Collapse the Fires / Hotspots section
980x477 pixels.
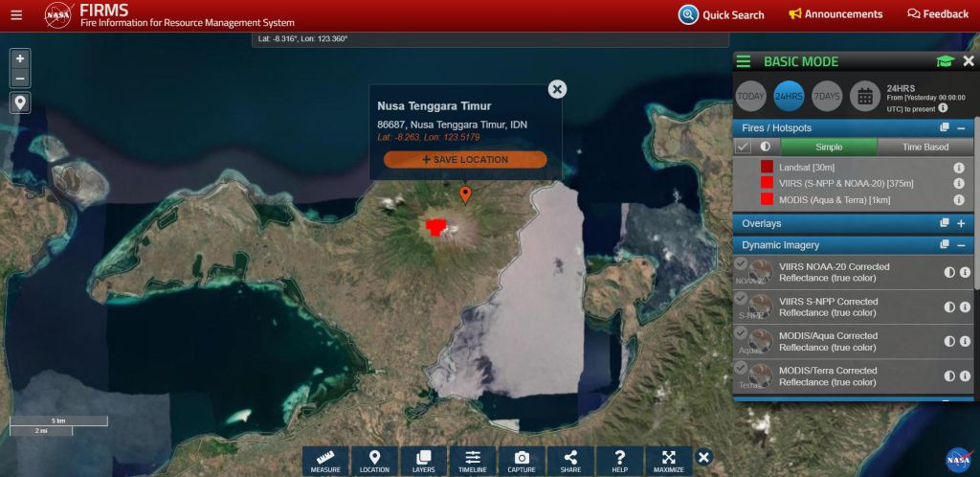tap(961, 127)
